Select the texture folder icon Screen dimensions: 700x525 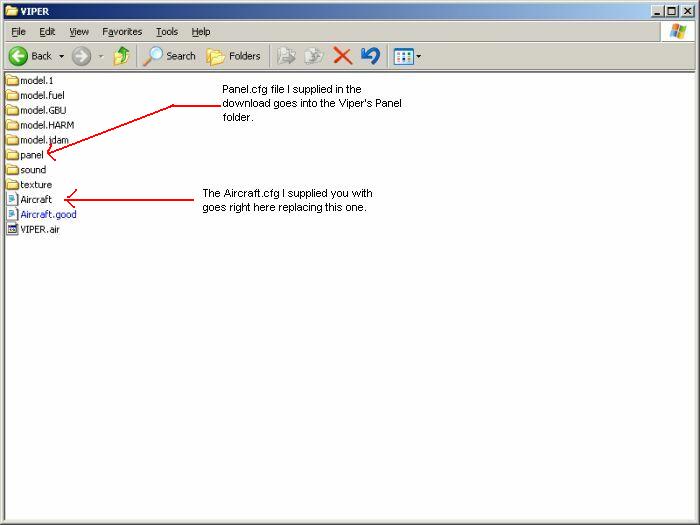click(12, 184)
